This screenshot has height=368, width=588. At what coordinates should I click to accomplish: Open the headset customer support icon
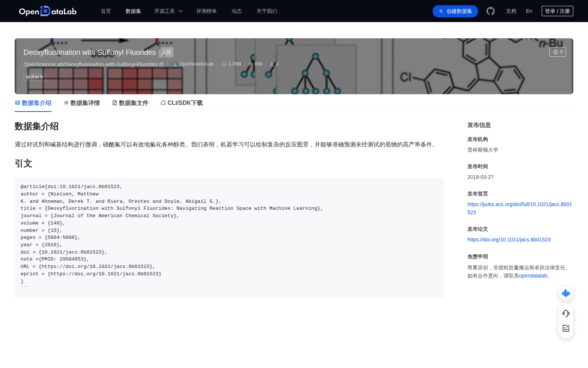click(566, 314)
